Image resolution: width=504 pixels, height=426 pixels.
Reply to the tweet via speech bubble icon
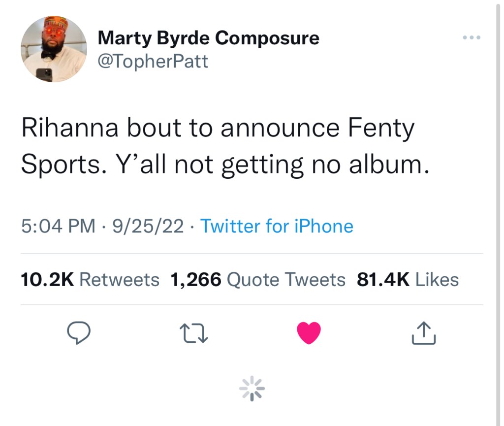coord(77,333)
